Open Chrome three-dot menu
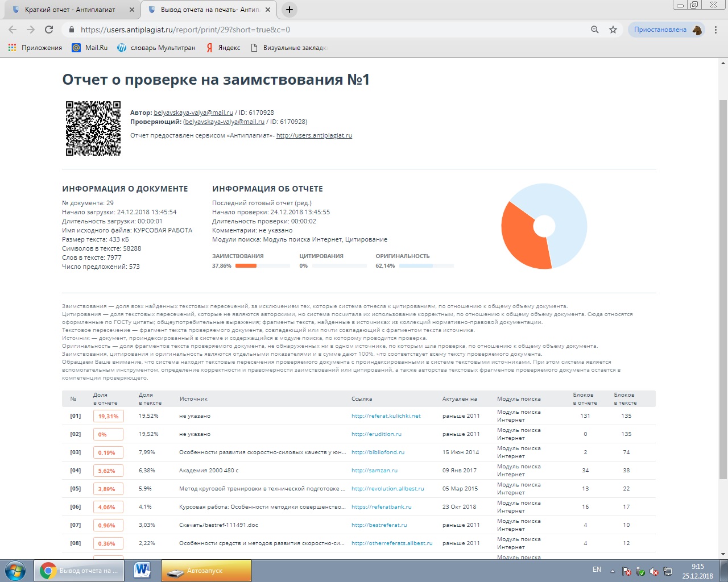Viewport: 728px width, 582px height. 716,30
